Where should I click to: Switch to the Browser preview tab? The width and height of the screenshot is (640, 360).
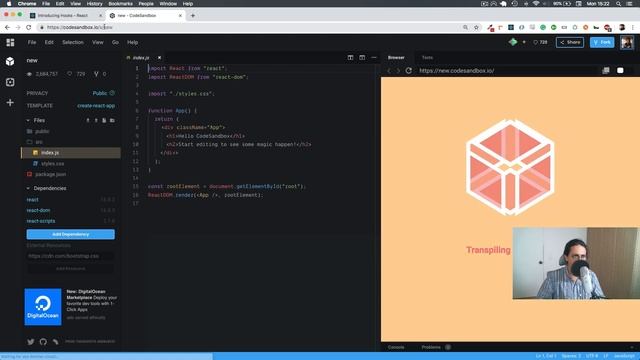396,58
